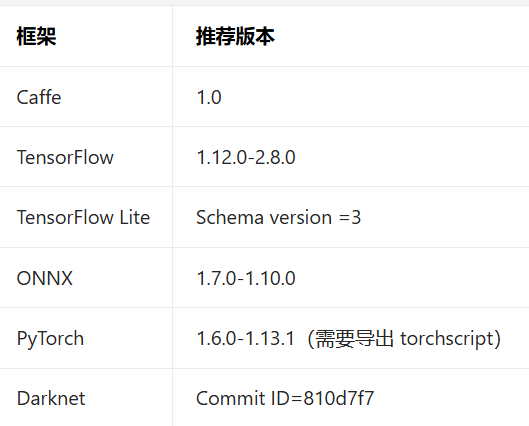Image resolution: width=529 pixels, height=426 pixels.
Task: Click the 推荐版本 column header
Action: coord(235,36)
